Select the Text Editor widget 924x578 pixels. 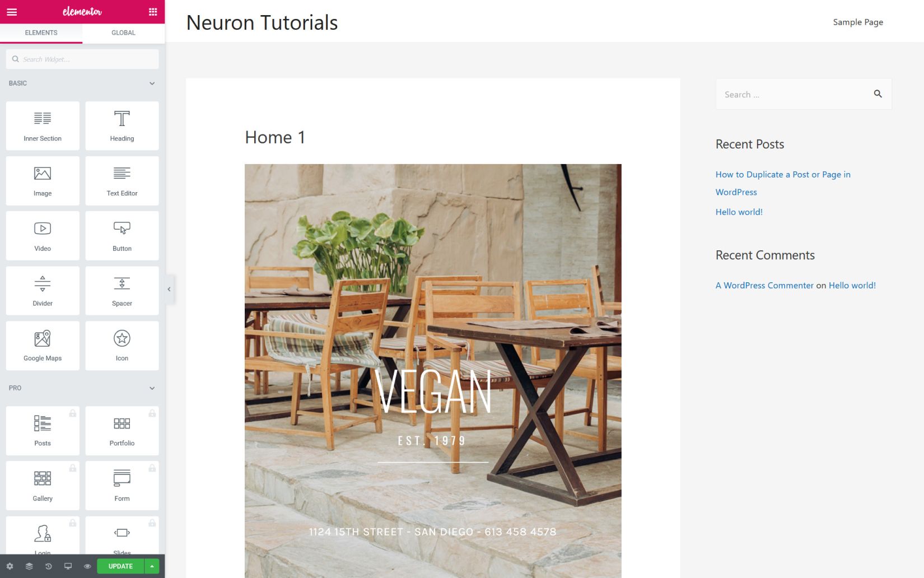122,180
